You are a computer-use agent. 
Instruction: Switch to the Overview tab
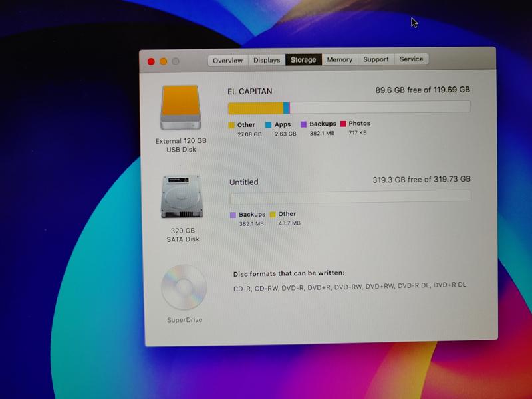pyautogui.click(x=227, y=61)
